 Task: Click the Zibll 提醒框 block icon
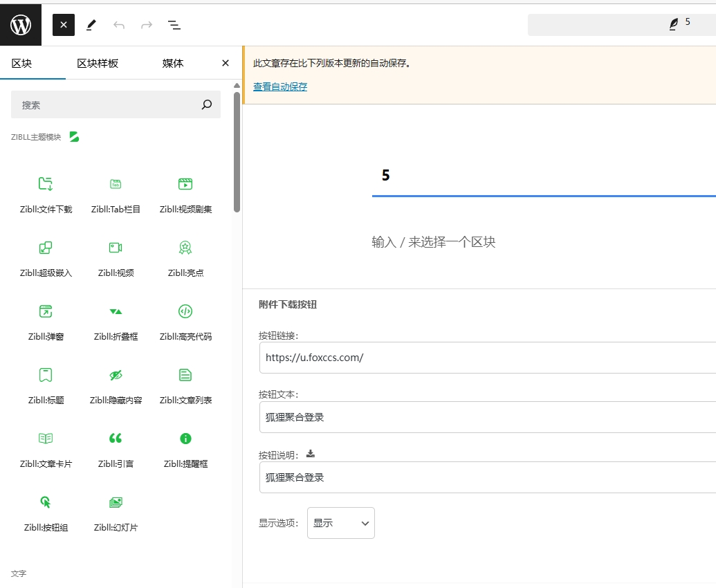(x=185, y=438)
